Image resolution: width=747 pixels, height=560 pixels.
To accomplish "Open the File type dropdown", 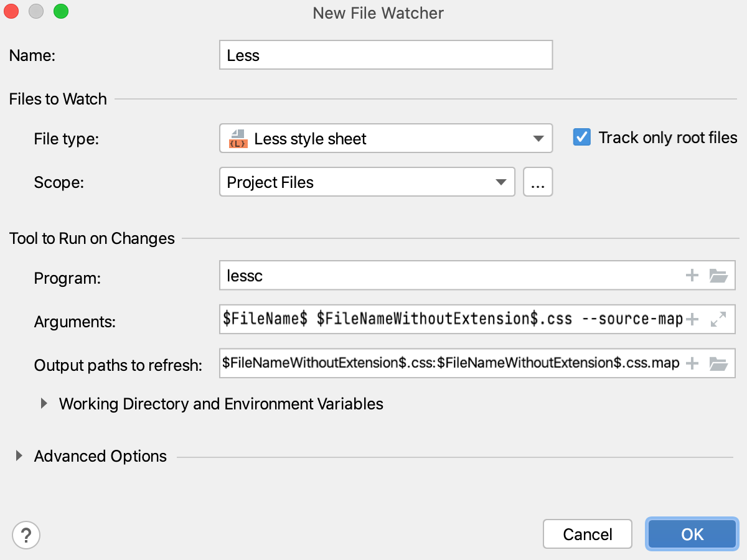I will pyautogui.click(x=538, y=138).
